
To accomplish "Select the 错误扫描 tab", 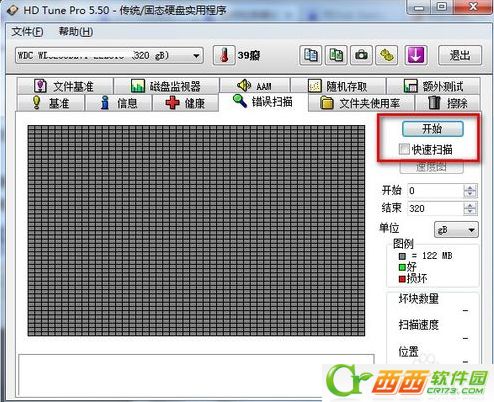I will [263, 102].
